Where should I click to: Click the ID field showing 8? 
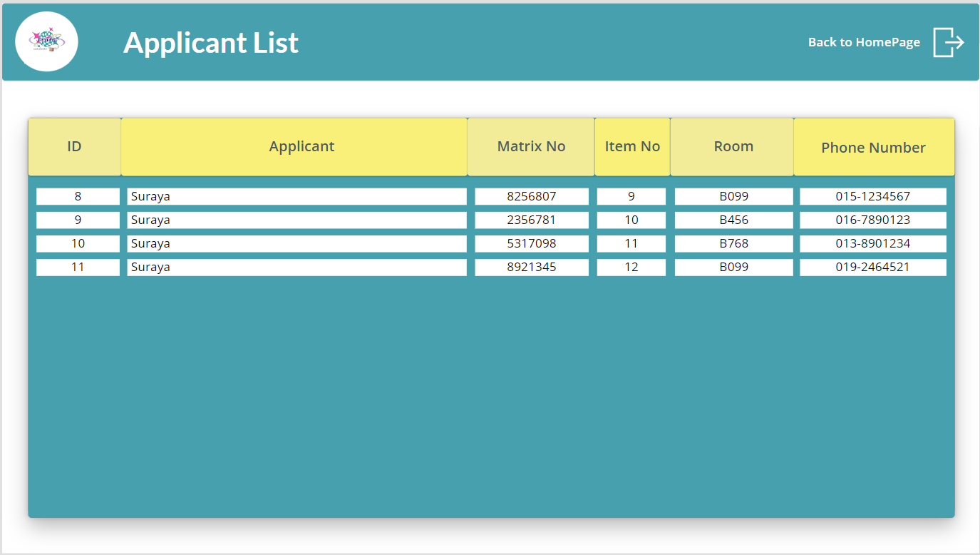[78, 196]
